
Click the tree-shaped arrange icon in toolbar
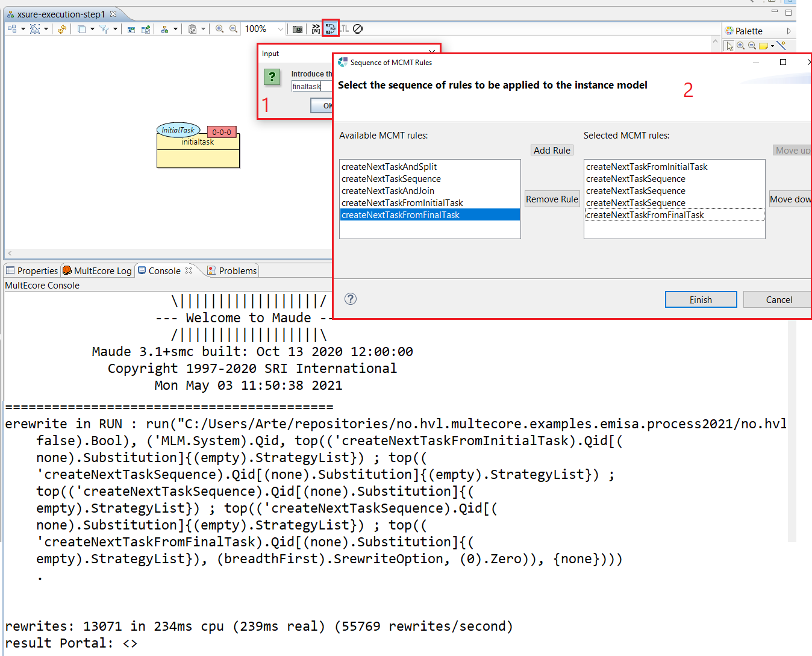click(x=164, y=29)
